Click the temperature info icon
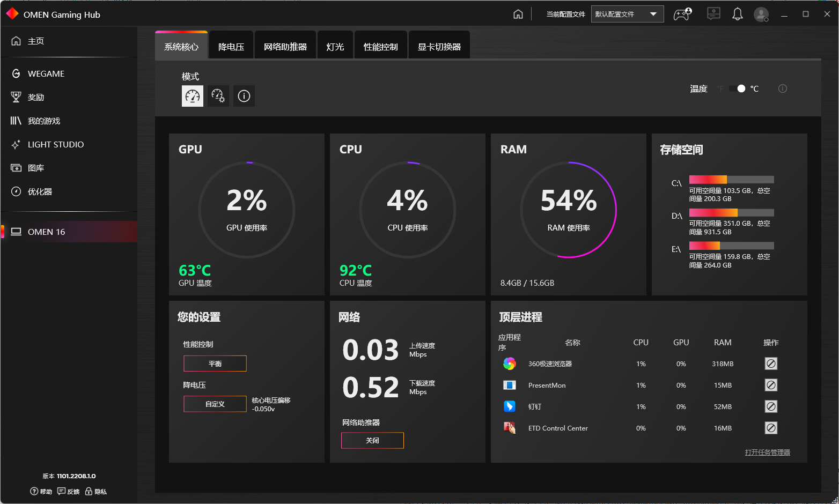839x504 pixels. [x=783, y=88]
